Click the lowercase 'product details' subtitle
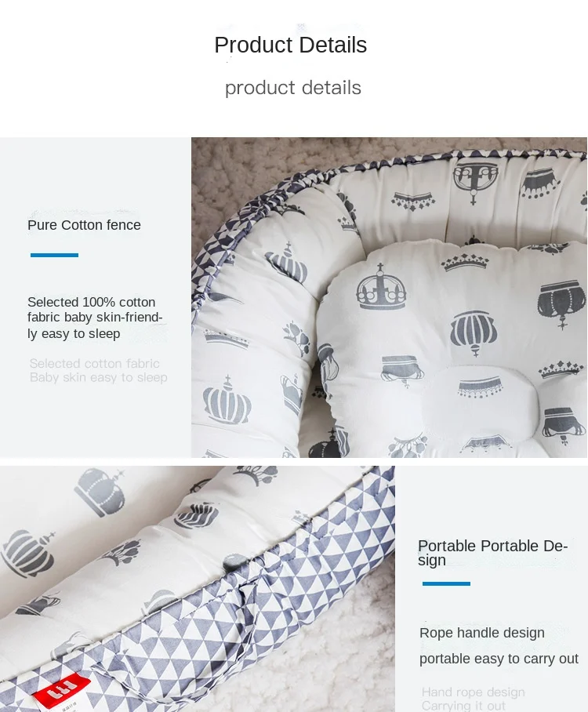The width and height of the screenshot is (588, 712). click(293, 88)
